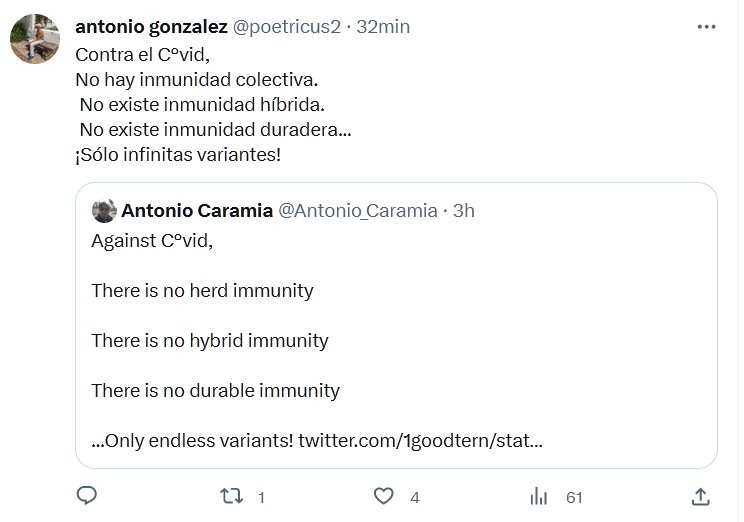The image size is (744, 522).
Task: Open Antonio Caramia's name in quoted tweet
Action: coord(195,211)
